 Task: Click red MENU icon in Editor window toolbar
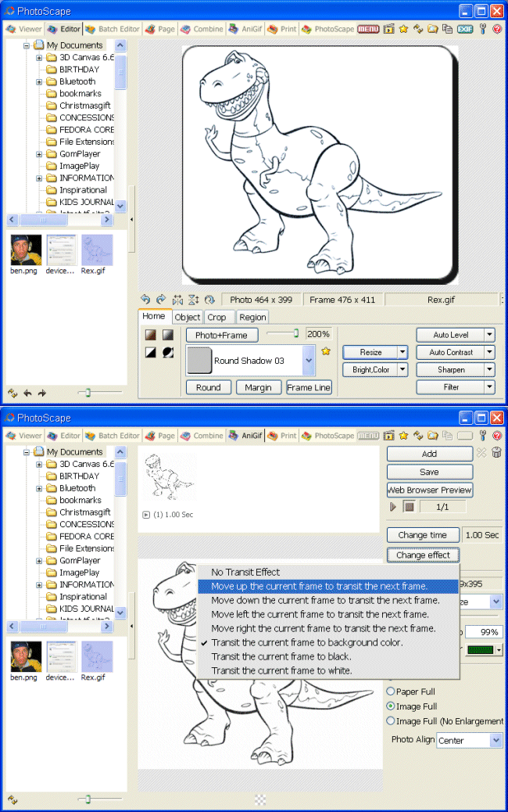coord(368,29)
